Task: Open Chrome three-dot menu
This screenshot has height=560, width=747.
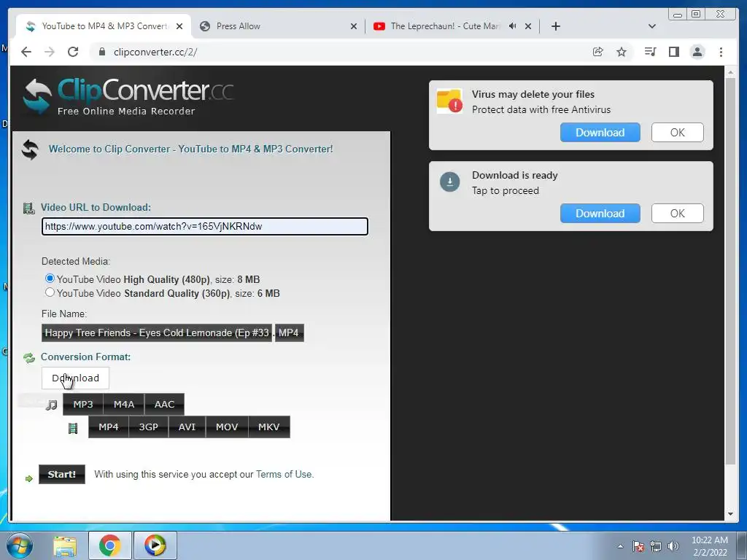Action: [721, 52]
